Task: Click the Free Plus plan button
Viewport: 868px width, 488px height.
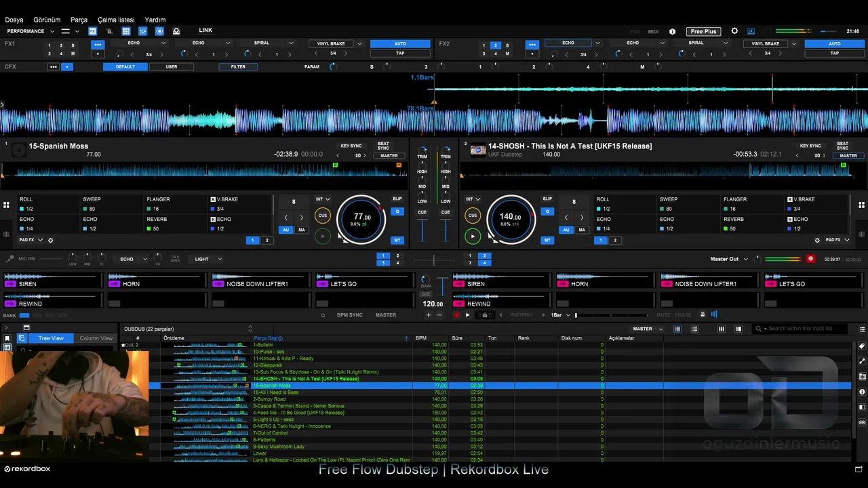Action: 703,31
